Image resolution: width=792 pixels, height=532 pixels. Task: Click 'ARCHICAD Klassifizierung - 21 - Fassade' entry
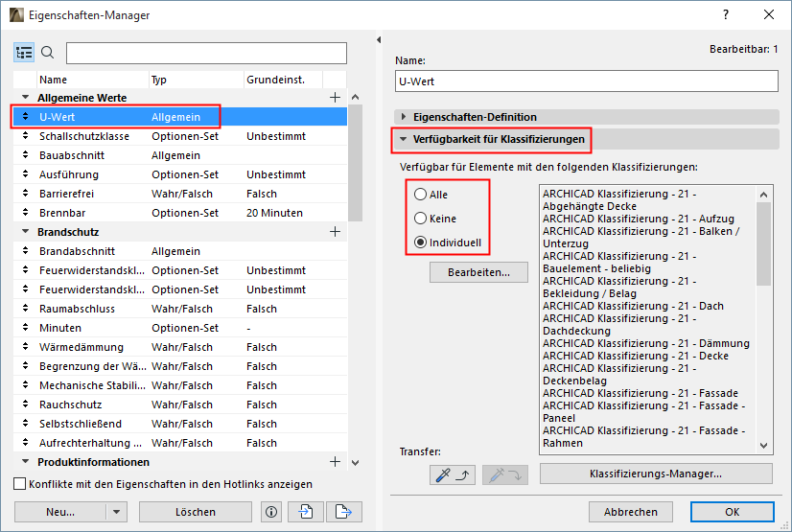[x=641, y=393]
